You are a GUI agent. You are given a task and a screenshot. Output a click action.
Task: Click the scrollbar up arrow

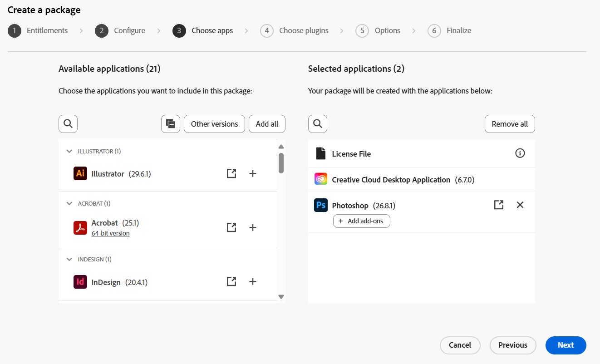(x=281, y=147)
